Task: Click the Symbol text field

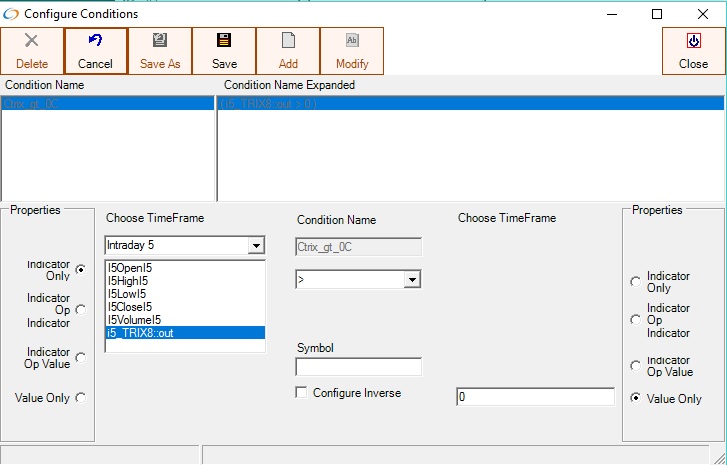Action: click(x=358, y=367)
